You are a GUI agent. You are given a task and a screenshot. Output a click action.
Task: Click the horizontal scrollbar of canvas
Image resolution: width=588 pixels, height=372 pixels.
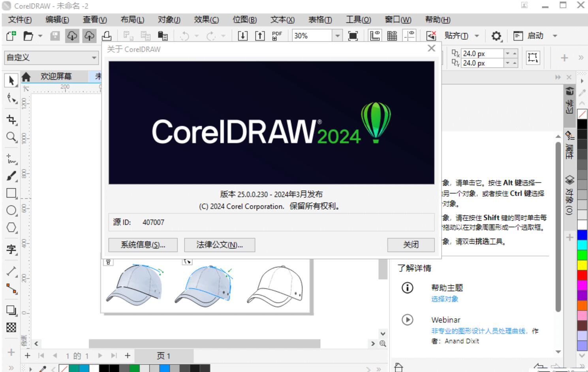tap(205, 344)
